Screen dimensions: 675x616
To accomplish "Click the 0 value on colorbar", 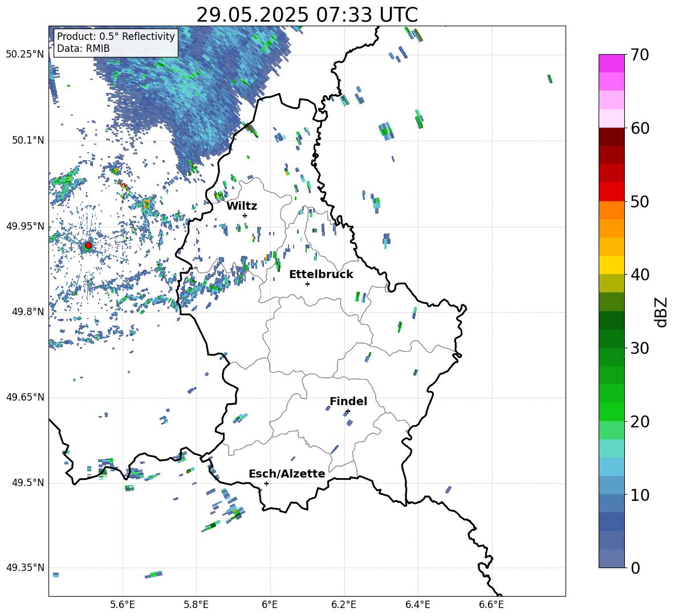I will [635, 568].
